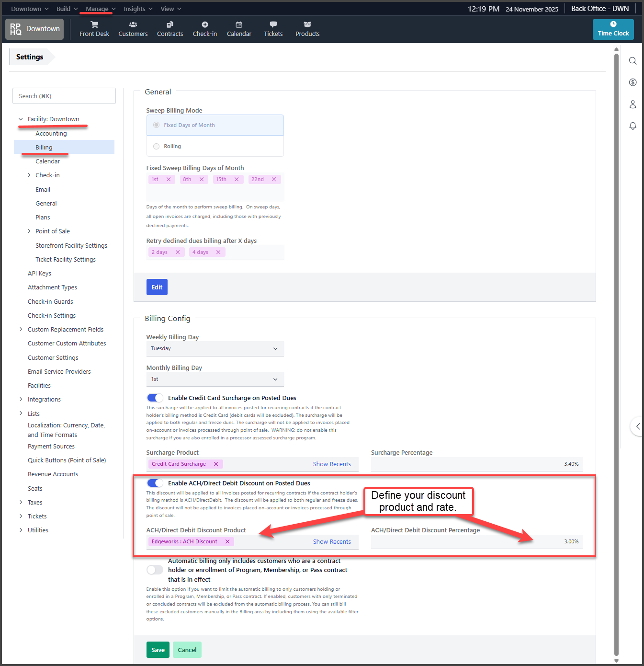
Task: Open the Calendar toolbar icon
Action: coord(239,25)
